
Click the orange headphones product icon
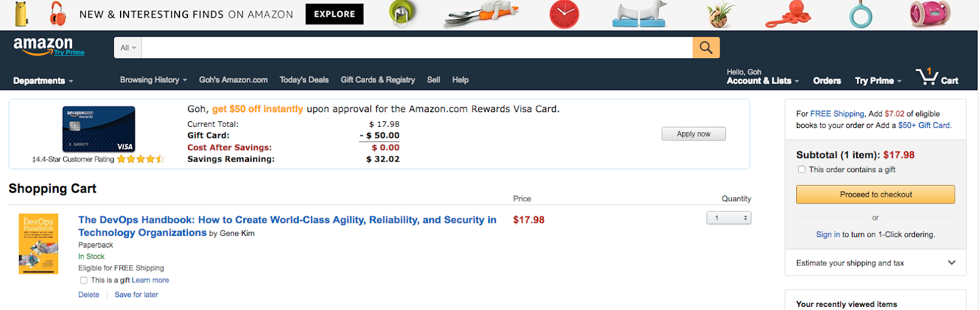[58, 13]
